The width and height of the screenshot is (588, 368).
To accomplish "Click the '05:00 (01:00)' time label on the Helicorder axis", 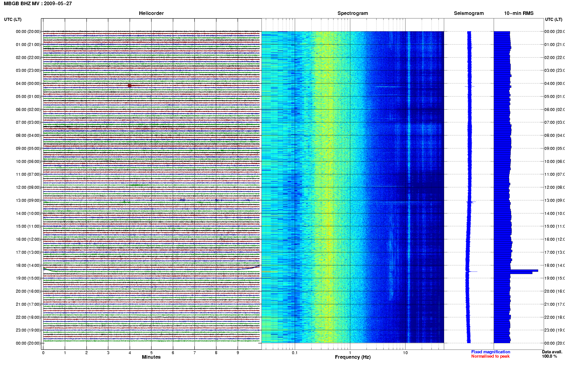I will click(x=28, y=96).
